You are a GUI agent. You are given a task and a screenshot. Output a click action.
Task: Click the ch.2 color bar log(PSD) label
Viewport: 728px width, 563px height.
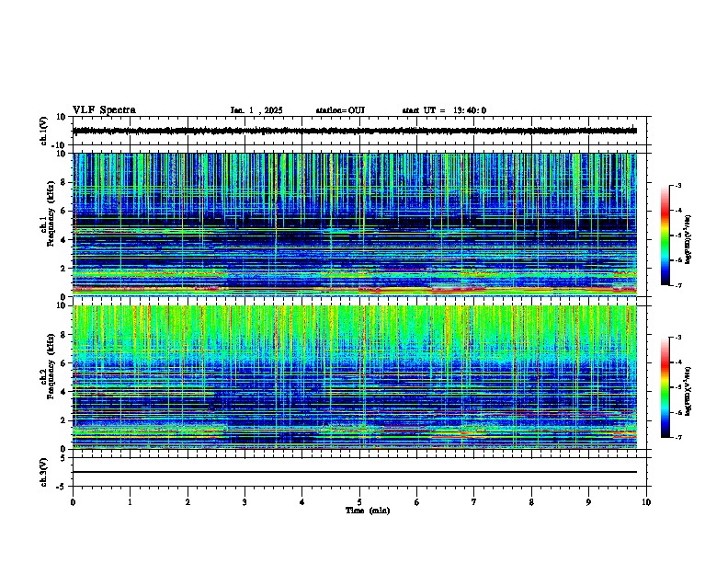click(x=688, y=391)
